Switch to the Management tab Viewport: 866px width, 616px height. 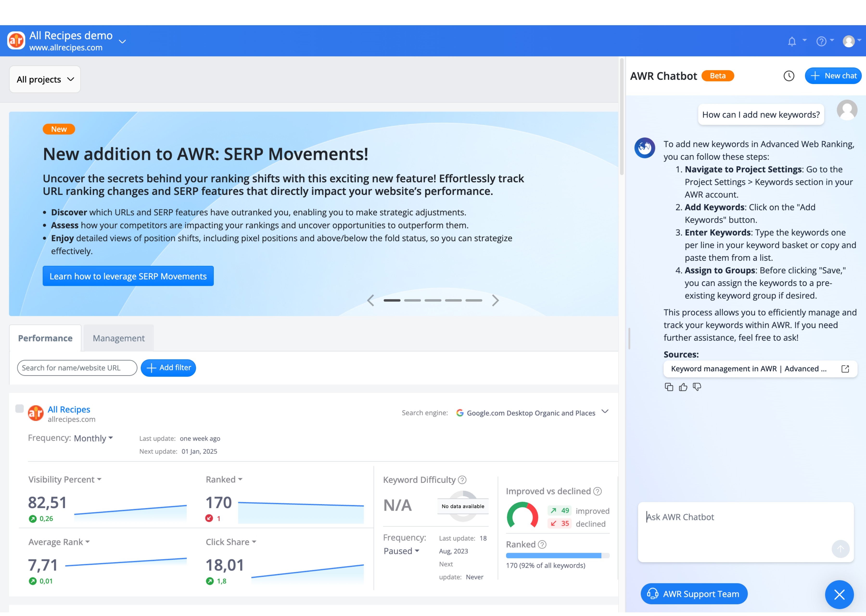coord(119,338)
